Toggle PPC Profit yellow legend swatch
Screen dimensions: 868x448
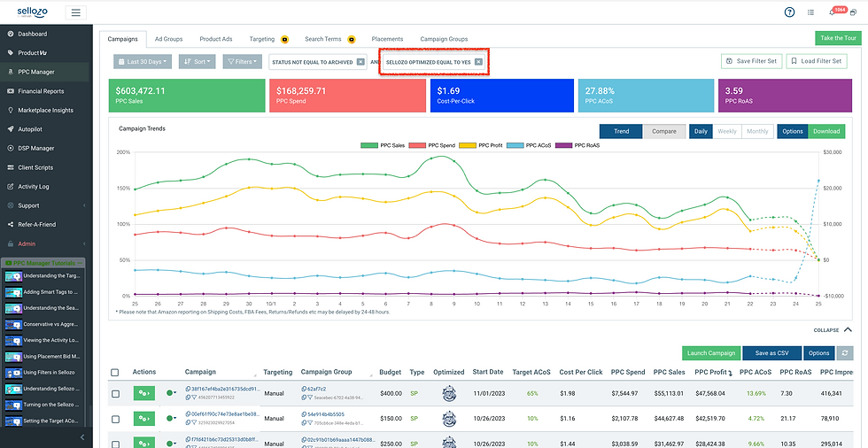[x=468, y=145]
